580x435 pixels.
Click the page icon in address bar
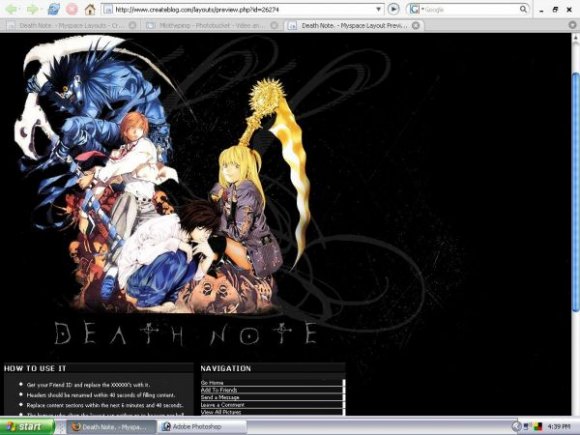coord(108,10)
